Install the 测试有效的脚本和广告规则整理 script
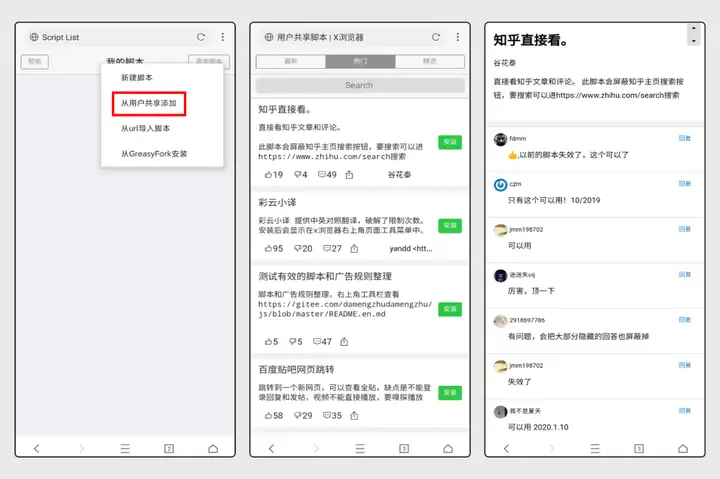720x479 pixels. coord(450,310)
